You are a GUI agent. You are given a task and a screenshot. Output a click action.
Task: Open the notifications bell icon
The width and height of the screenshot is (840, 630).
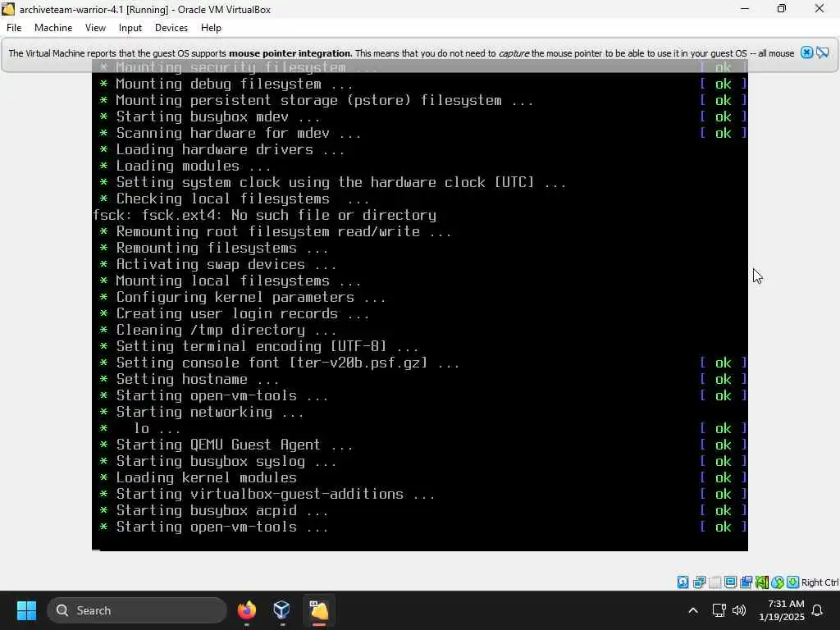coord(818,610)
